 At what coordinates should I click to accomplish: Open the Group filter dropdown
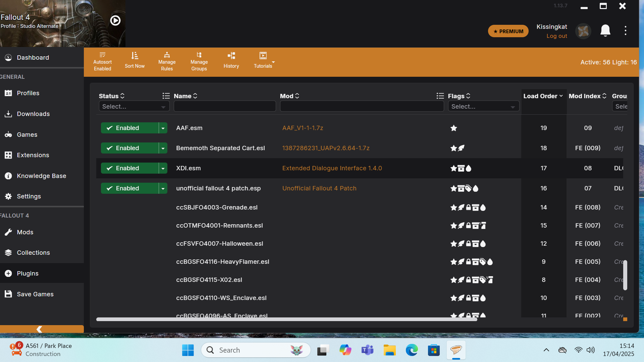coord(621,107)
